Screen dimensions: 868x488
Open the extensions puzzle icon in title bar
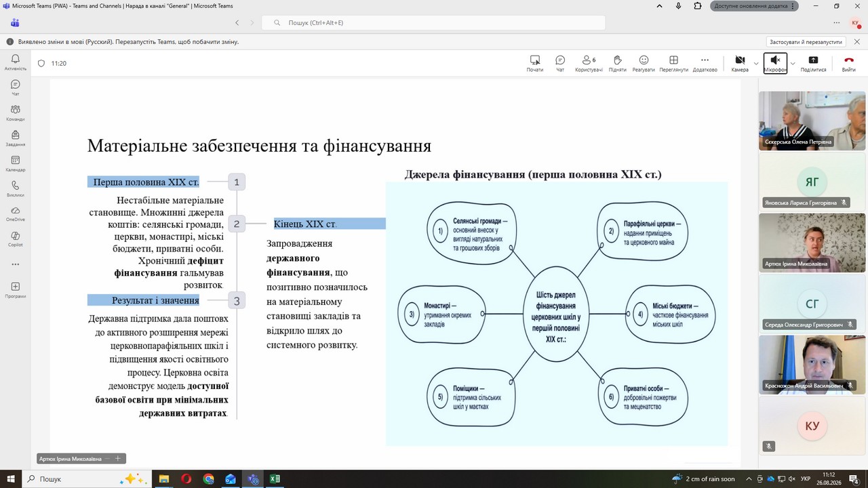[x=698, y=5]
